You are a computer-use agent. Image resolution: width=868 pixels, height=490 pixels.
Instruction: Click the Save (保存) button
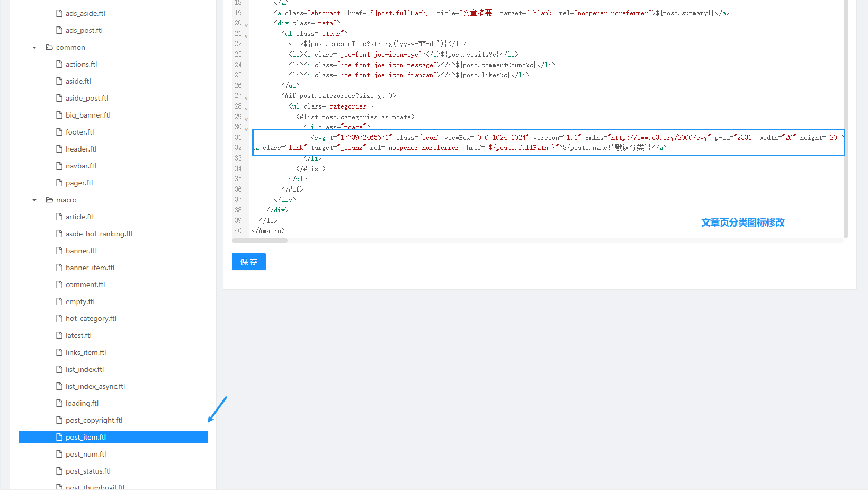click(248, 262)
